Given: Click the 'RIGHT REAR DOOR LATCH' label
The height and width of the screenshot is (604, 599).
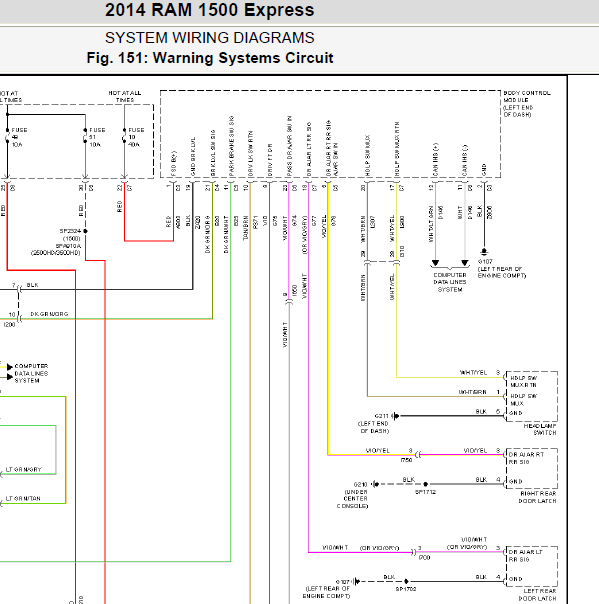Looking at the screenshot, I should coord(538,497).
